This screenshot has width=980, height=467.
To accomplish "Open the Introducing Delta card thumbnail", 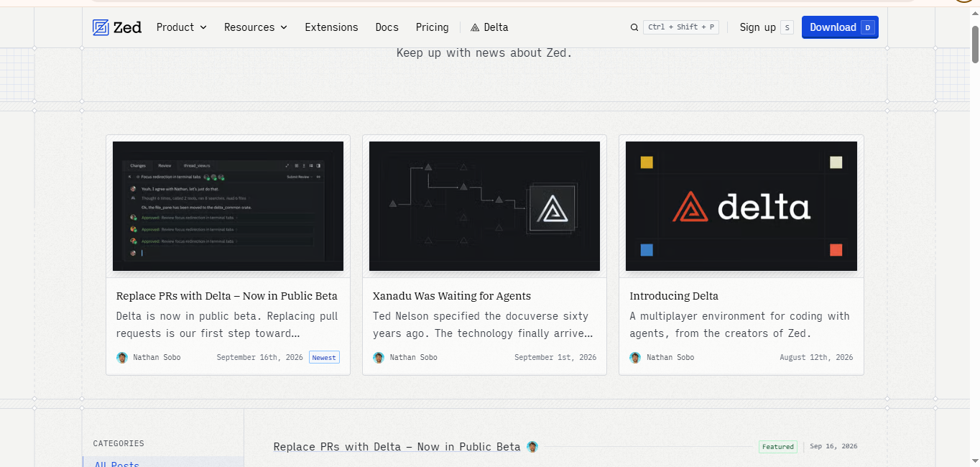I will (741, 206).
